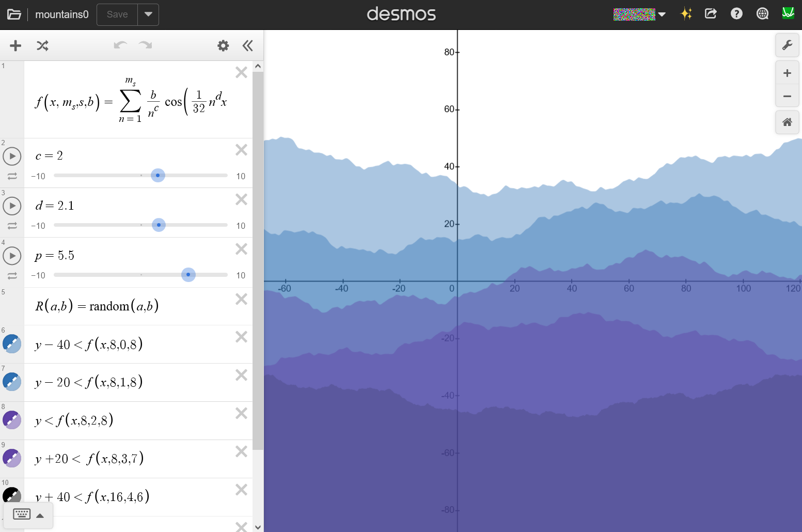Toggle visibility of y < f(x,8,2,8)
This screenshot has height=532, width=802.
pos(12,420)
